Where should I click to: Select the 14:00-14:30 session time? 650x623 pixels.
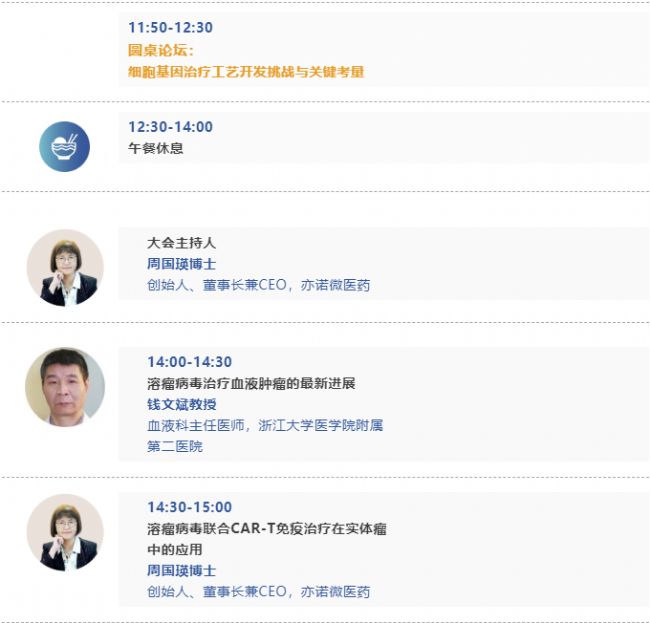189,362
